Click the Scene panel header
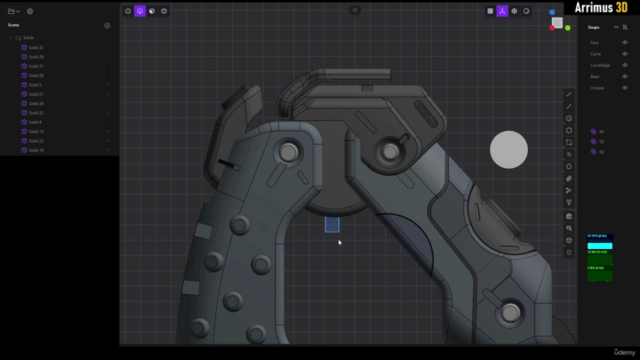Viewport: 640px width, 360px height. tap(13, 25)
